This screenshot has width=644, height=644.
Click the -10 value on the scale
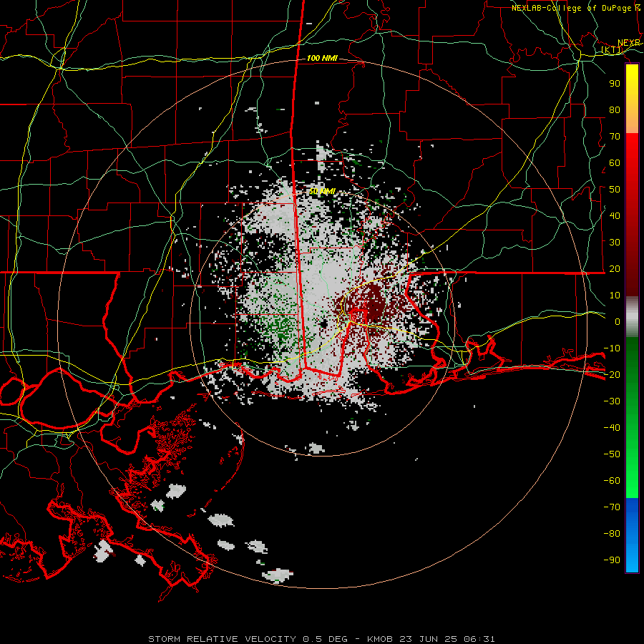612,348
